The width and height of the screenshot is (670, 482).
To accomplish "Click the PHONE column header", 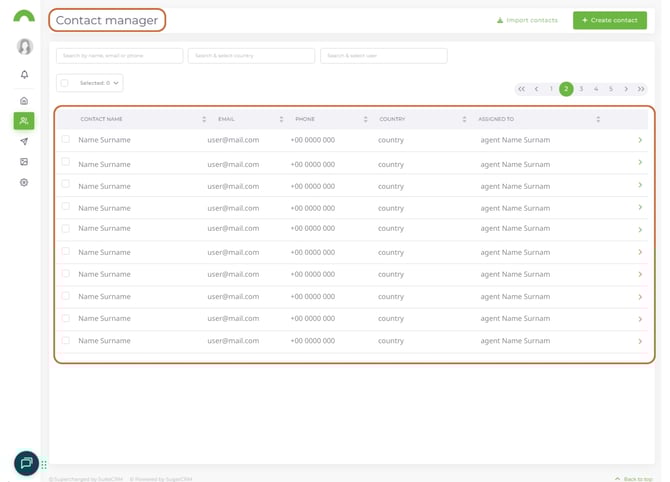I will click(305, 119).
